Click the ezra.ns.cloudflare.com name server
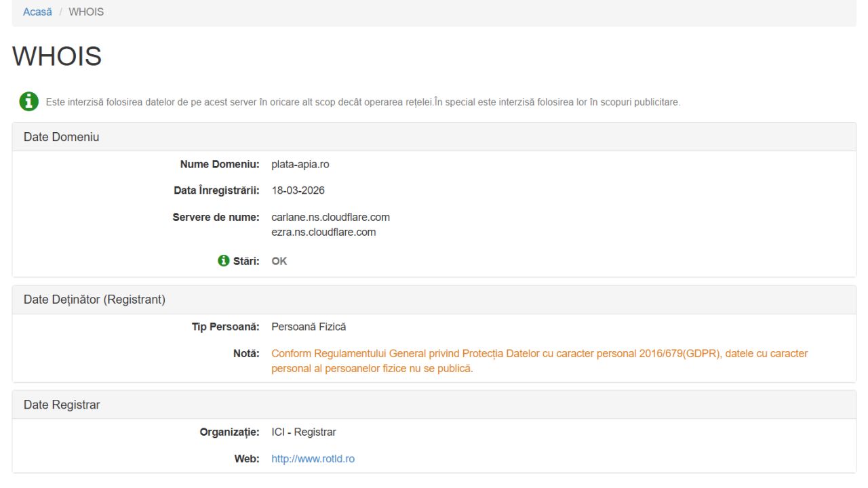 coord(323,232)
